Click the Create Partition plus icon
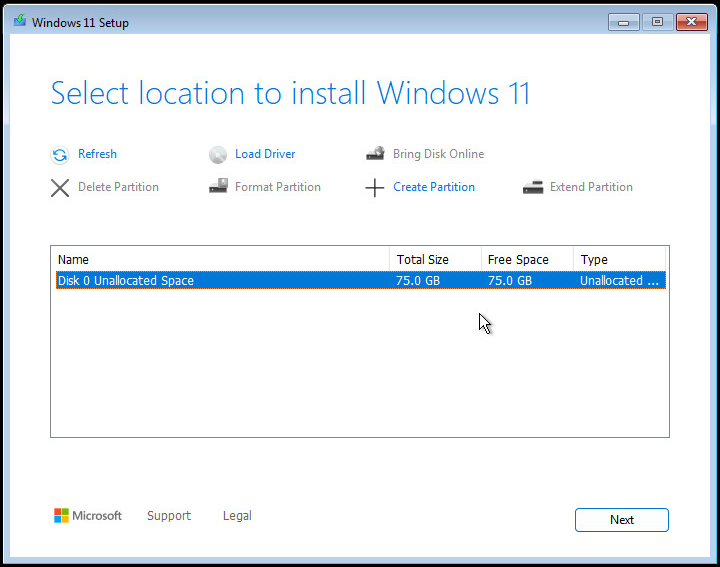The width and height of the screenshot is (720, 567). click(x=375, y=188)
